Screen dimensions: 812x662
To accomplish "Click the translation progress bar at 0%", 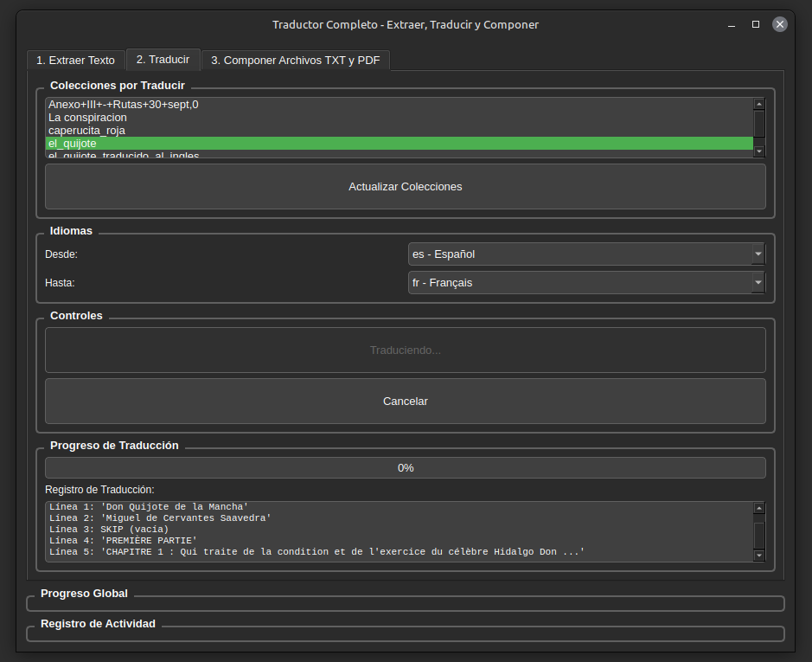I will pos(405,468).
